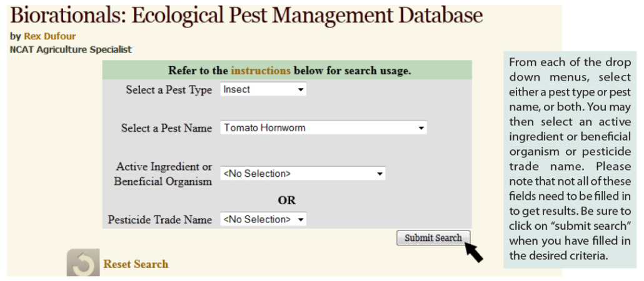Click the Reset Search circular arrow icon
Image resolution: width=644 pixels, height=281 pixels.
coord(83,263)
